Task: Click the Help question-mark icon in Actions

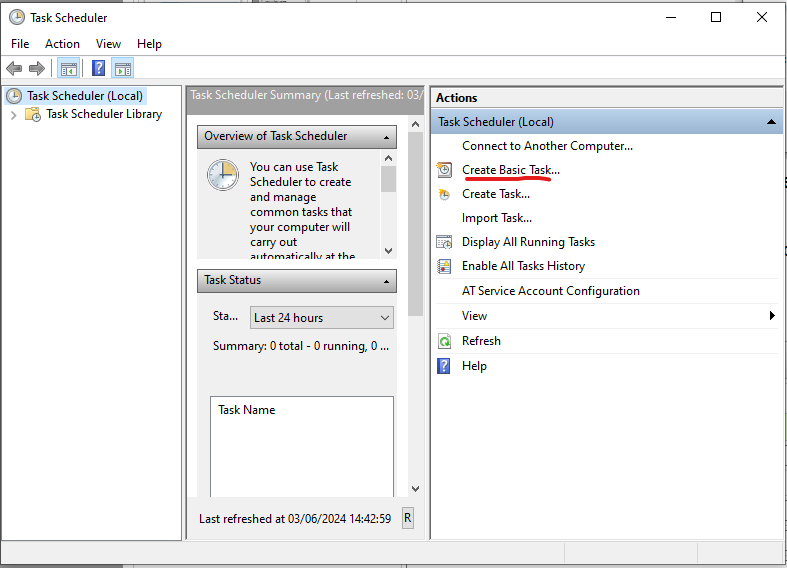Action: point(444,366)
